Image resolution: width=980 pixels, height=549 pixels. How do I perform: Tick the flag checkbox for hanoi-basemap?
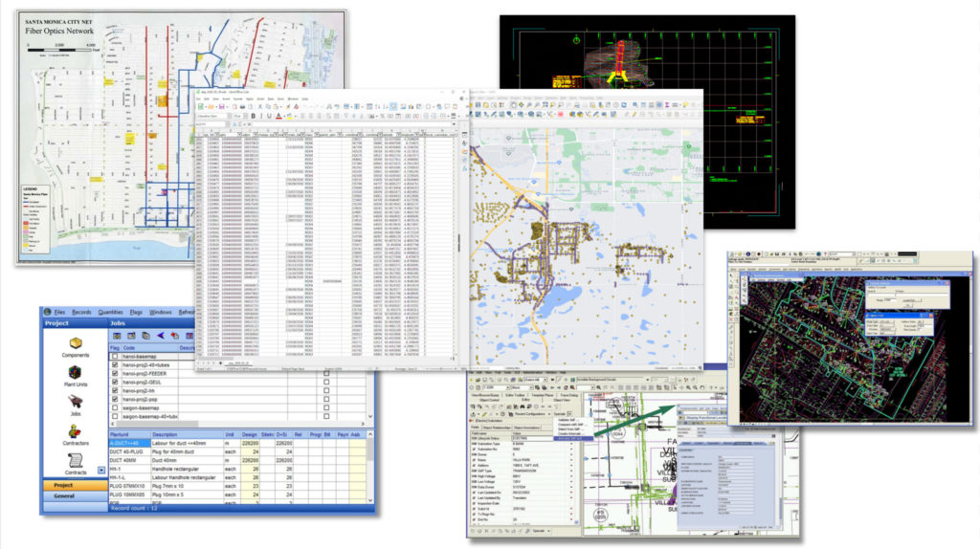tap(115, 356)
